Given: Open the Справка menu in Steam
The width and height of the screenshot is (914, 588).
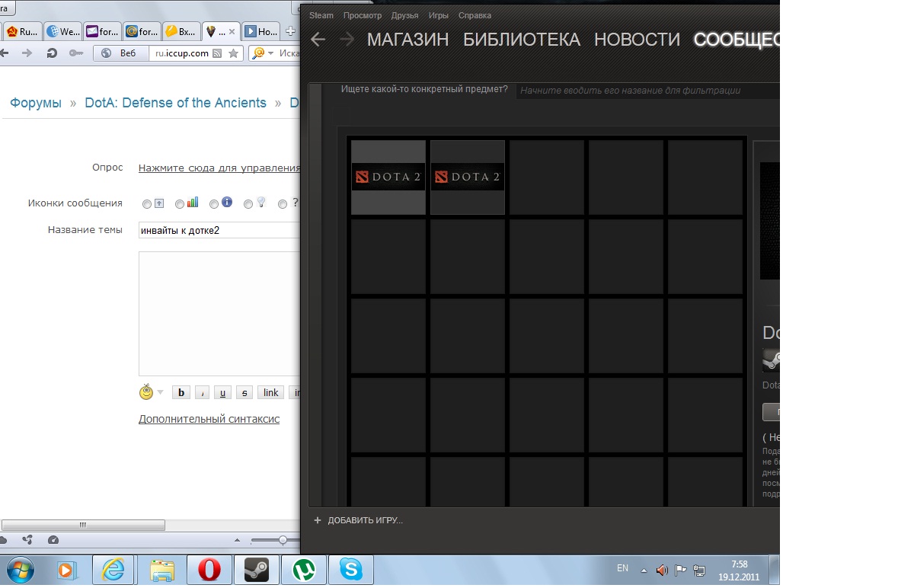Looking at the screenshot, I should 475,15.
